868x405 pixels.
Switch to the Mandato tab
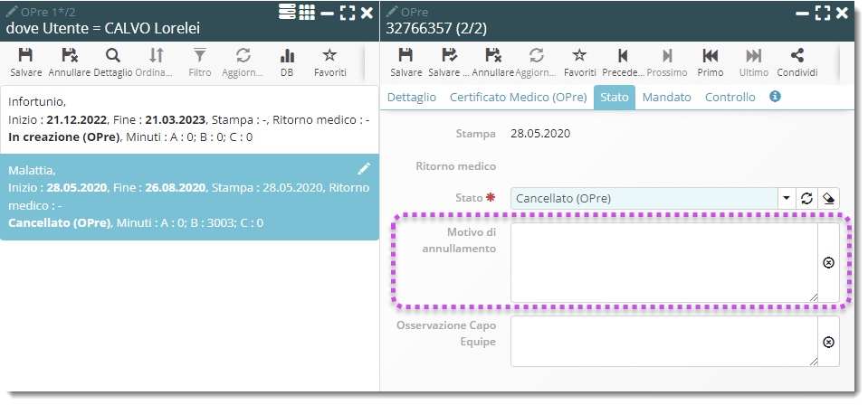click(x=669, y=97)
